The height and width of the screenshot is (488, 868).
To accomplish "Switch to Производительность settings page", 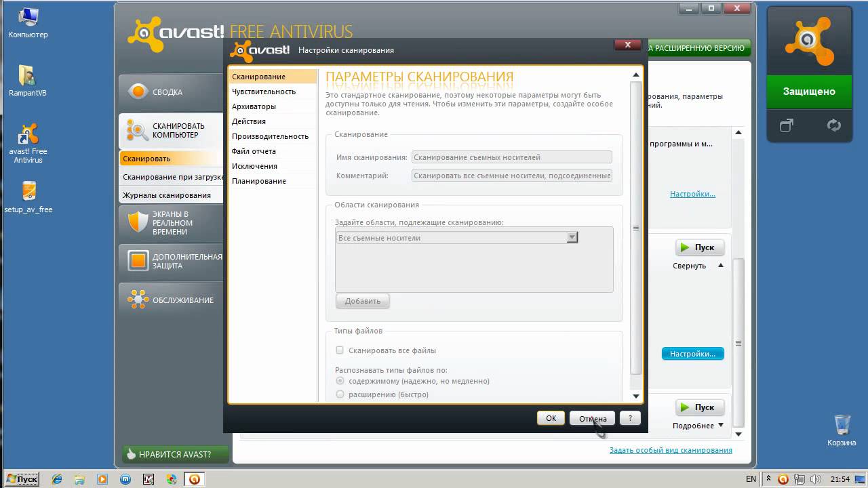I will (x=273, y=136).
